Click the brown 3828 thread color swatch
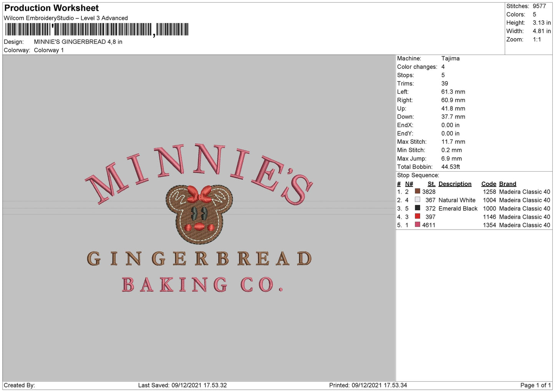Image resolution: width=555 pixels, height=392 pixels. point(417,191)
